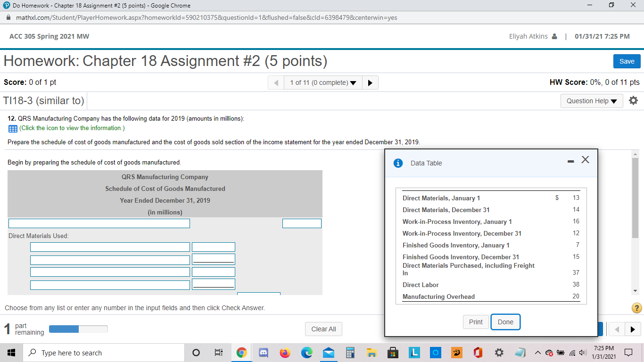Click the info icon on the Data Table dialog
Viewport: 644px width, 362px height.
pyautogui.click(x=398, y=163)
